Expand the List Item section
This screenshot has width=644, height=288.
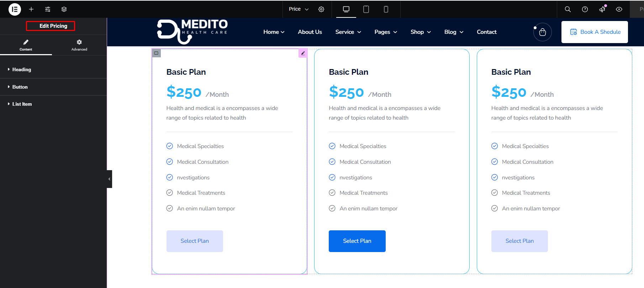tap(22, 104)
